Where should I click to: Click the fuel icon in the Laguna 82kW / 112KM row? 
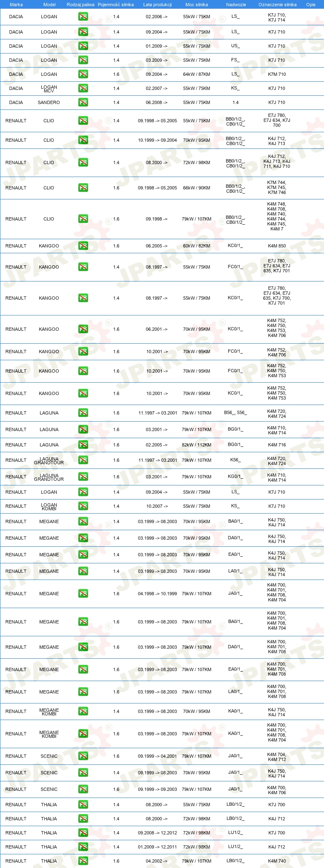pyautogui.click(x=83, y=445)
